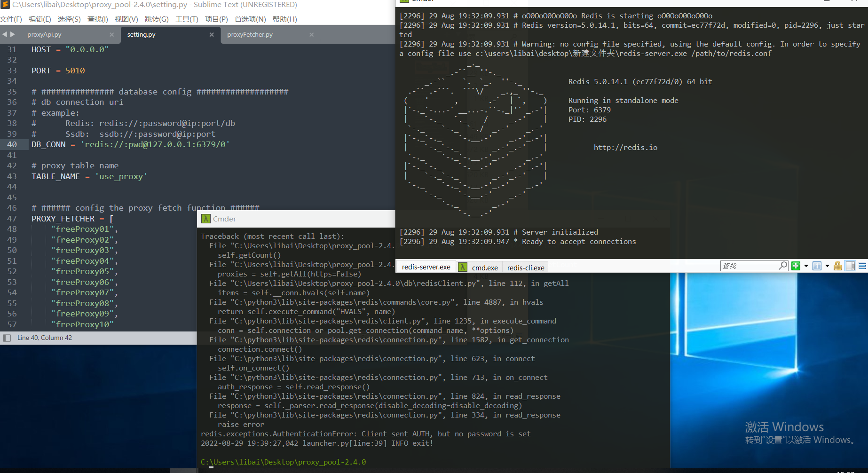The image size is (868, 473).
Task: Click the command prompt path proxy_pool-2.4.0
Action: coord(283,462)
